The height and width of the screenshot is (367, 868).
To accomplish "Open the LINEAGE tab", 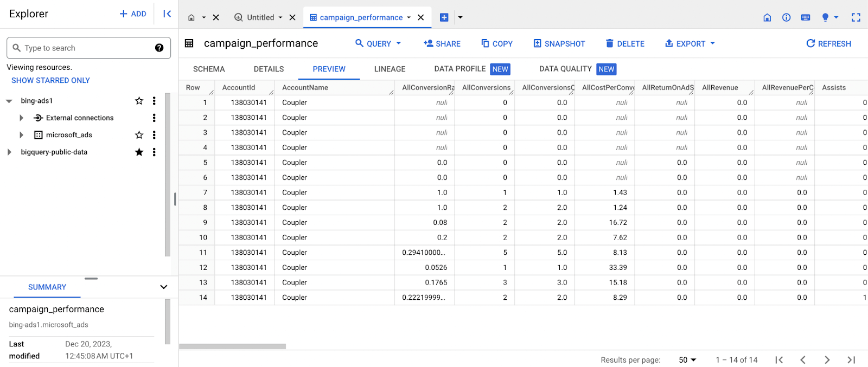I will 390,69.
